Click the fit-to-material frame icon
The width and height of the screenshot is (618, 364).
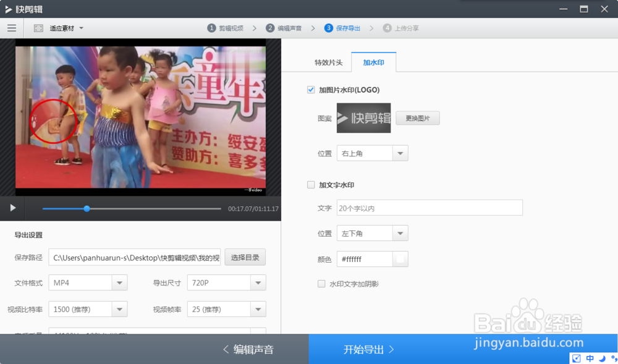click(38, 28)
